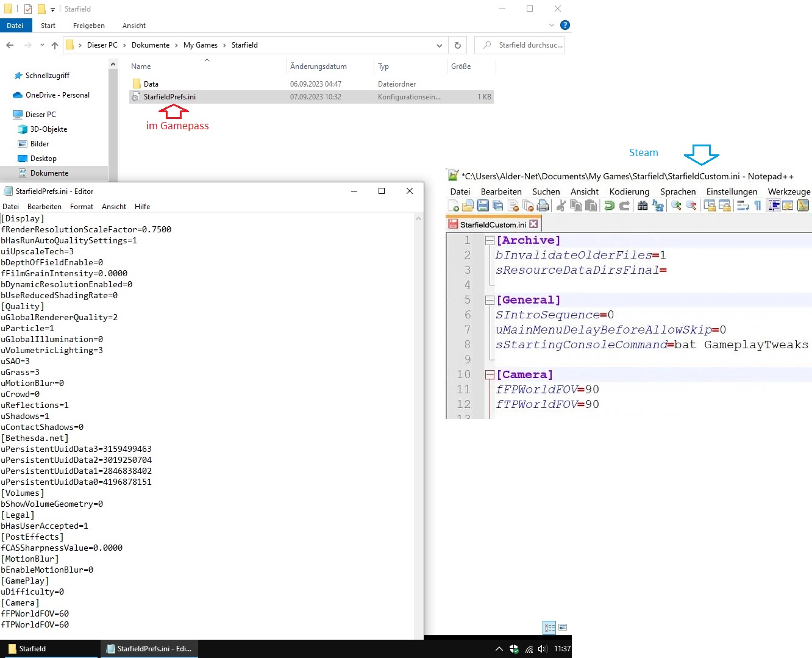Click the Zoom In magnifier in Notepad++
Viewport: 812px width, 658px height.
click(676, 206)
